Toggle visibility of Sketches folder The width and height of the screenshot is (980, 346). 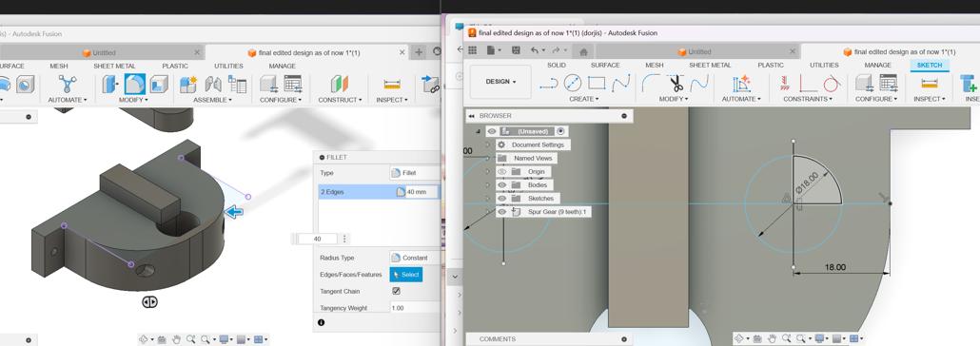click(501, 198)
